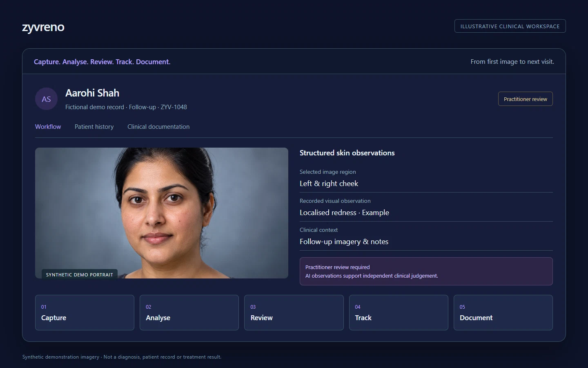Select the 02 Analyse step card

[x=189, y=312]
